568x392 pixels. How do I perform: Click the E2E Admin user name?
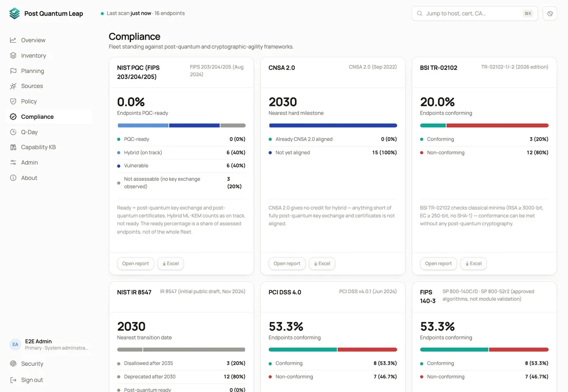(38, 341)
